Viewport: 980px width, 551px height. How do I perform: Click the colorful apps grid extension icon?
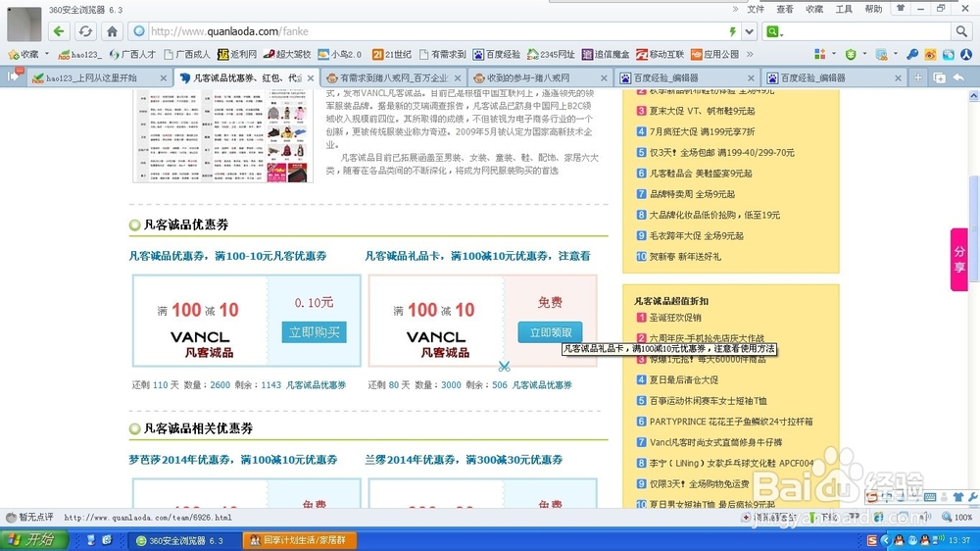tap(819, 54)
